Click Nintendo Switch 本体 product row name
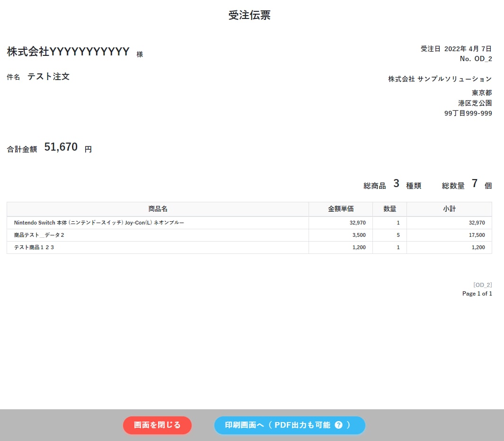 (x=99, y=223)
